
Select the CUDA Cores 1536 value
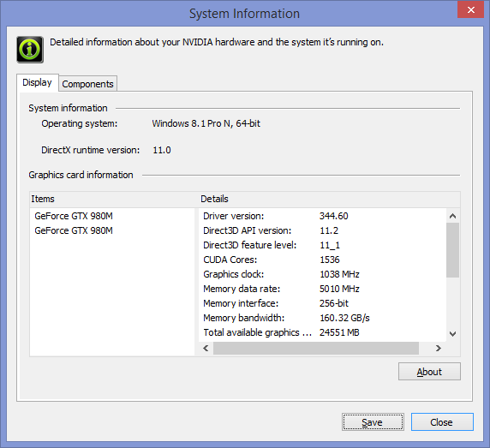[329, 260]
